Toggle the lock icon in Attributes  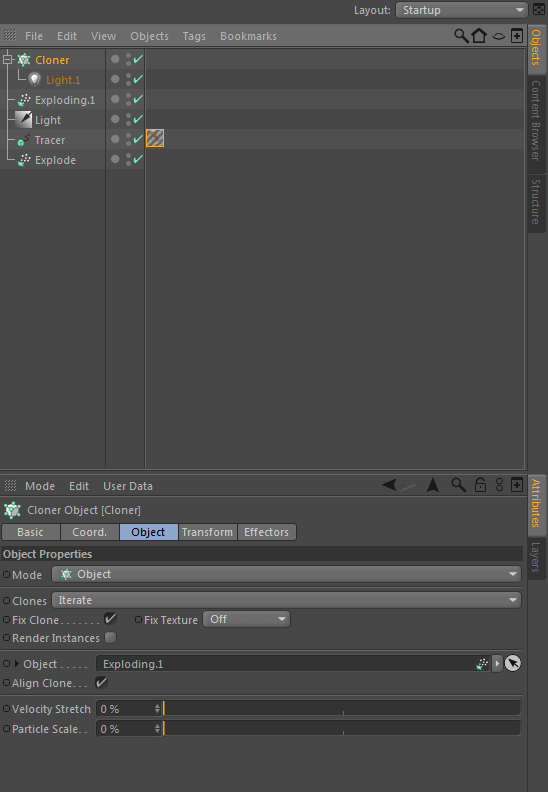tap(480, 485)
